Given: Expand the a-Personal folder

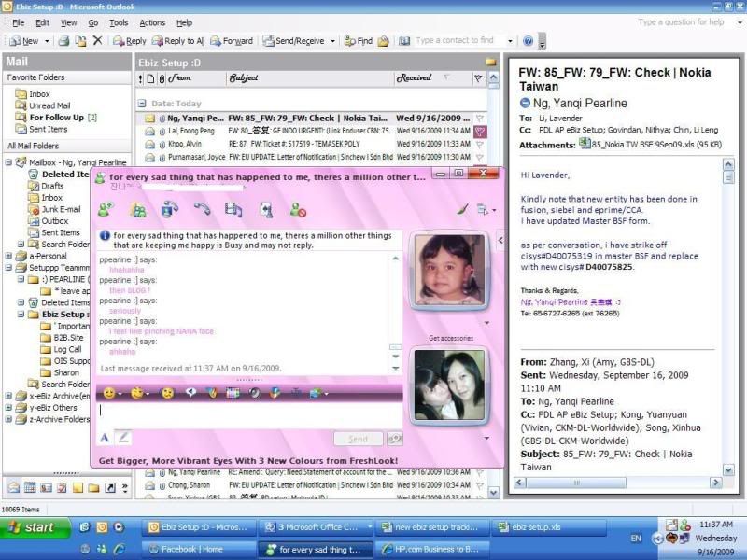Looking at the screenshot, I should tap(8, 256).
